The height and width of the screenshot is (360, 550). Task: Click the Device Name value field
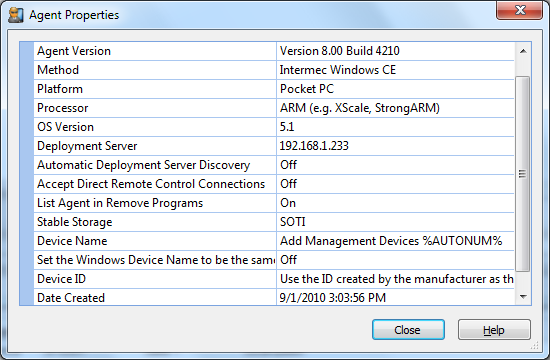pos(395,241)
